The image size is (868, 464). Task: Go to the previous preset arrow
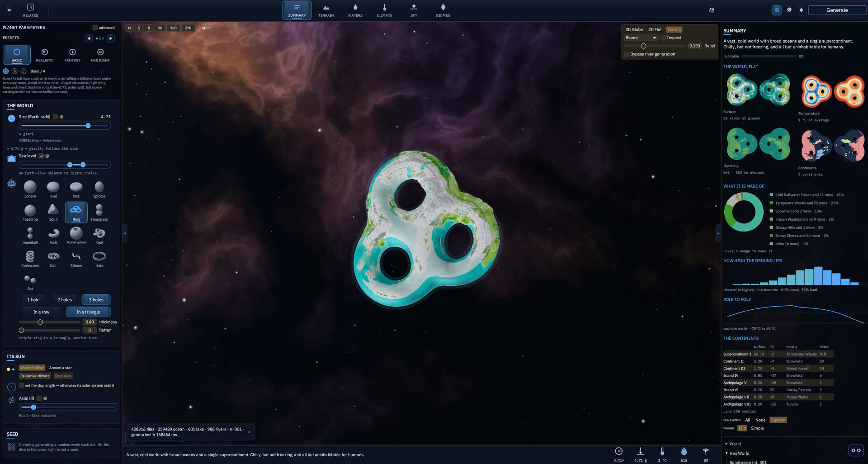pyautogui.click(x=89, y=38)
